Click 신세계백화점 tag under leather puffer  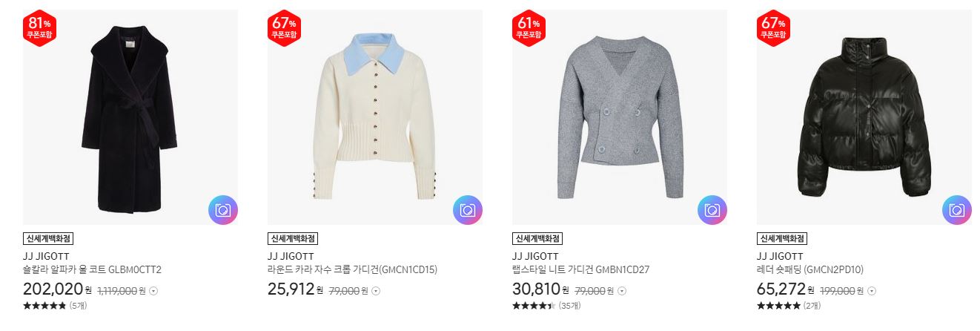(x=782, y=239)
